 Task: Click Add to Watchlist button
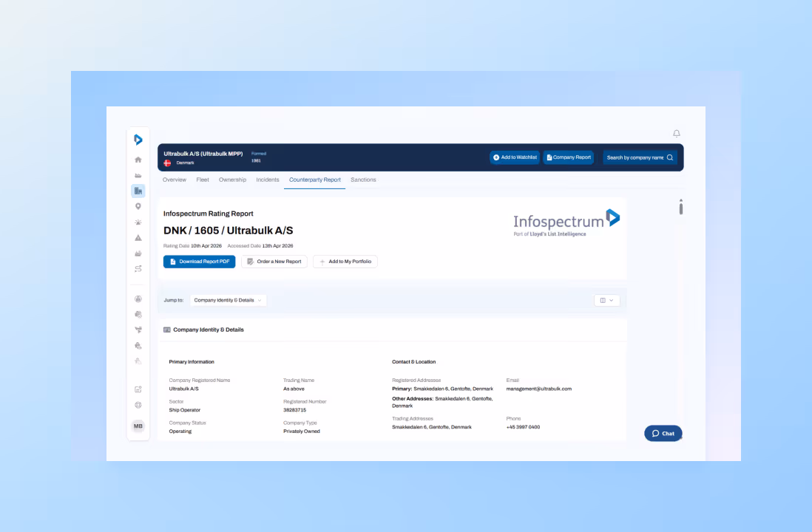click(515, 157)
